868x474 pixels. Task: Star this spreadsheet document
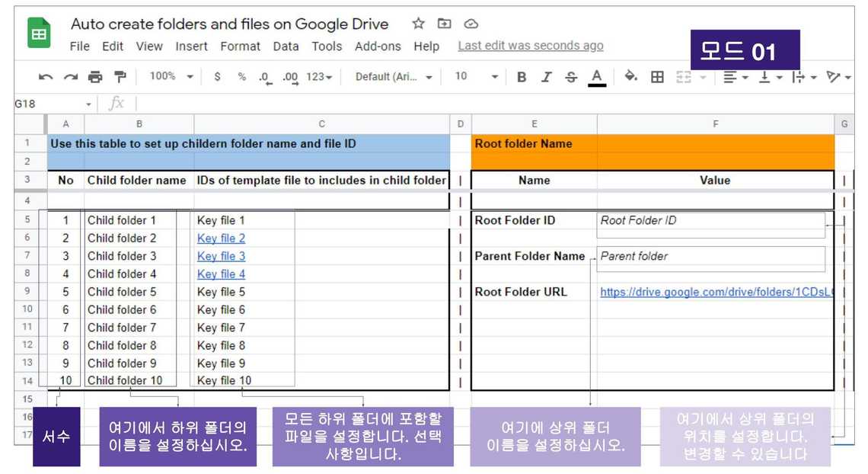point(418,24)
